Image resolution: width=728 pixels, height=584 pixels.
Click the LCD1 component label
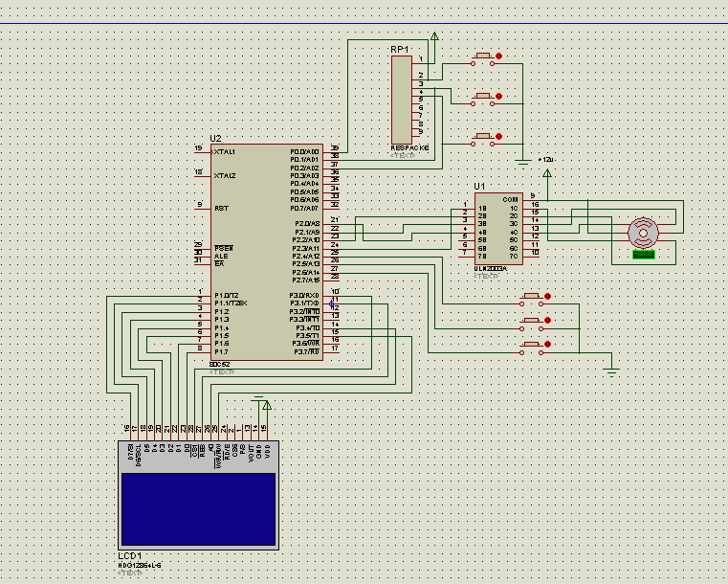click(x=130, y=556)
